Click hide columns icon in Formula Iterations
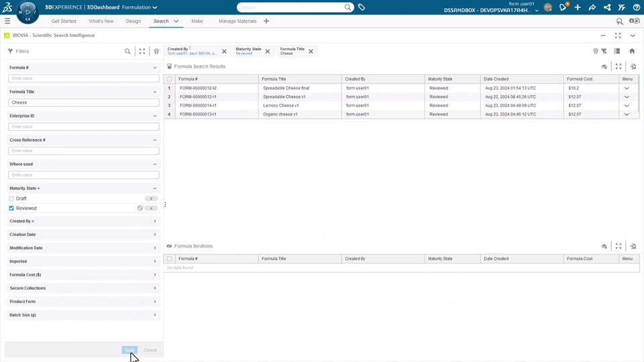Screen dimensions: 644x362 click(x=604, y=246)
